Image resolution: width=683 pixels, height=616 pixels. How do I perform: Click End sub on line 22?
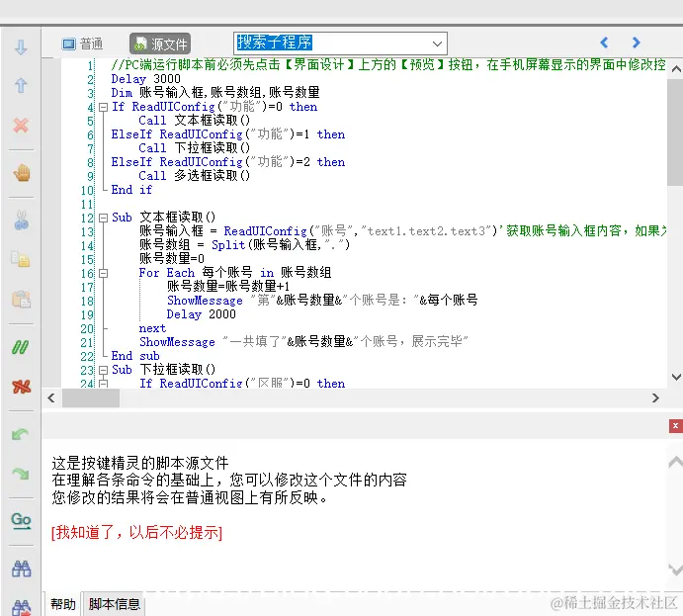[135, 356]
